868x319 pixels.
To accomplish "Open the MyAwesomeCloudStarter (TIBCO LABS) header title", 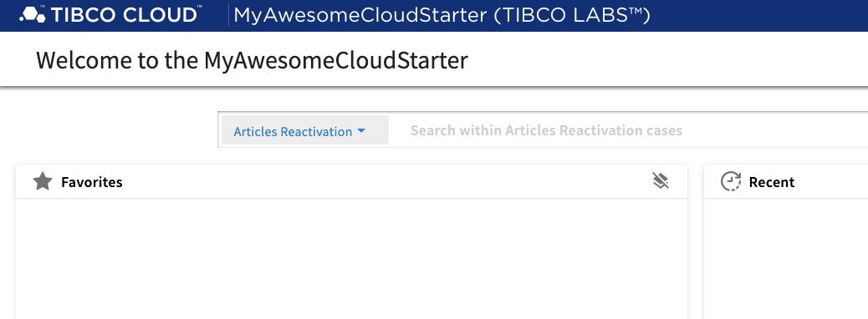I will tap(442, 15).
